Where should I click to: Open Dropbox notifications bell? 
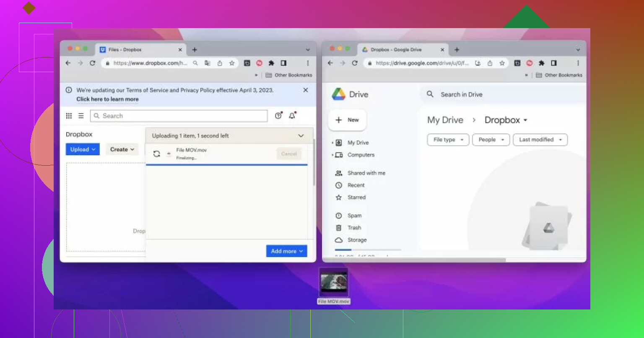pos(292,116)
